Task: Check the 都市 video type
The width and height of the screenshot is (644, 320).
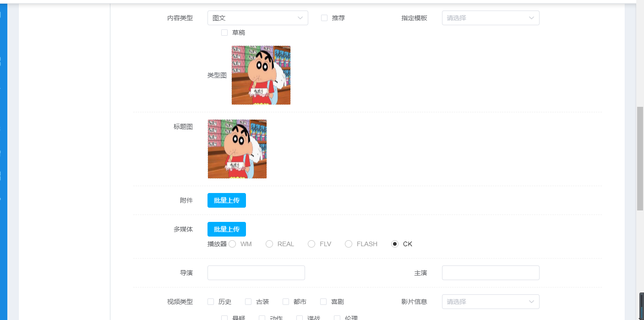Action: pyautogui.click(x=286, y=302)
